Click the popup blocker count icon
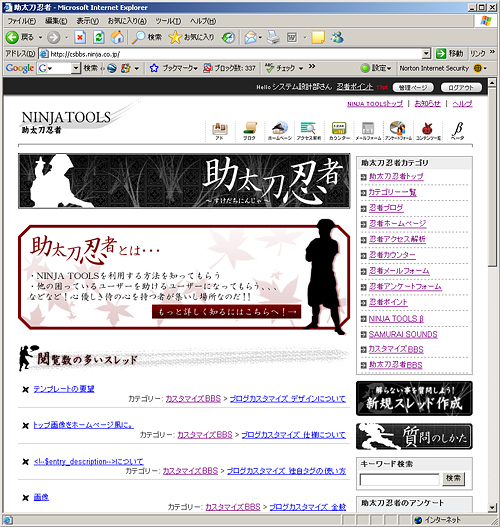 [208, 68]
